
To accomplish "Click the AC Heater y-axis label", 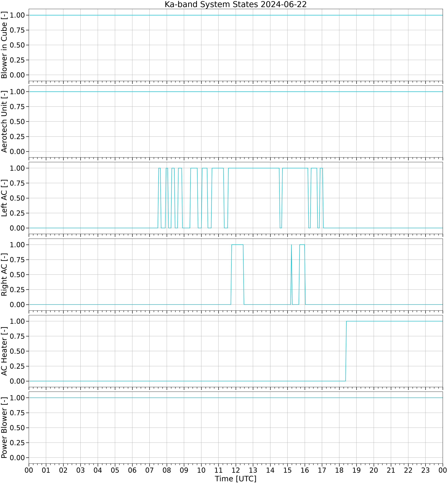I will pyautogui.click(x=4, y=351).
